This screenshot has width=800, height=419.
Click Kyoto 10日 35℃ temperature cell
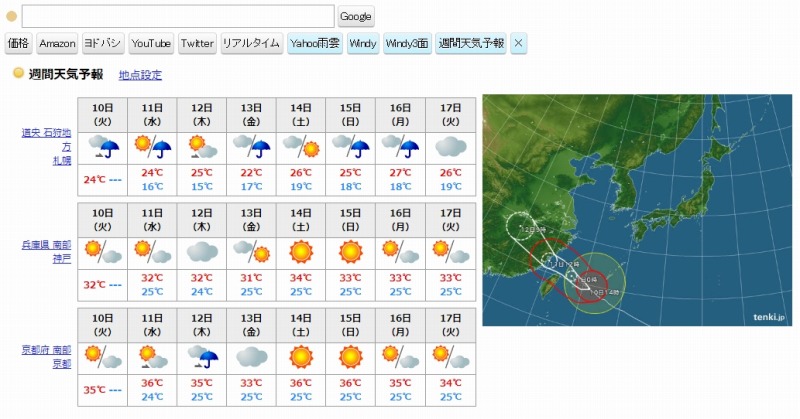[103, 390]
